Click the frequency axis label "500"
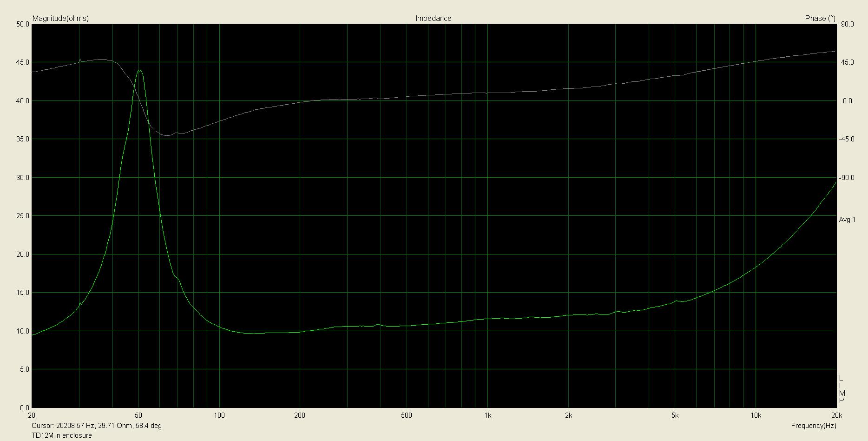The width and height of the screenshot is (868, 441). [407, 415]
